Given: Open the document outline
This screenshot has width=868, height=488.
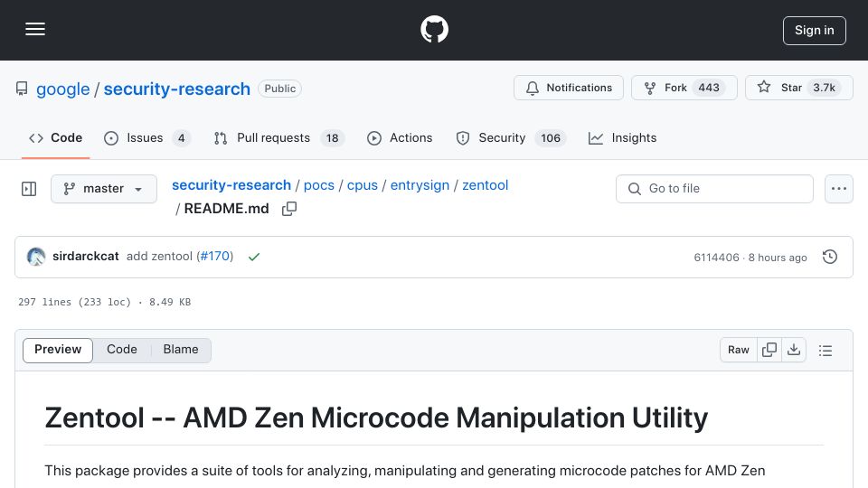Looking at the screenshot, I should click(x=826, y=351).
